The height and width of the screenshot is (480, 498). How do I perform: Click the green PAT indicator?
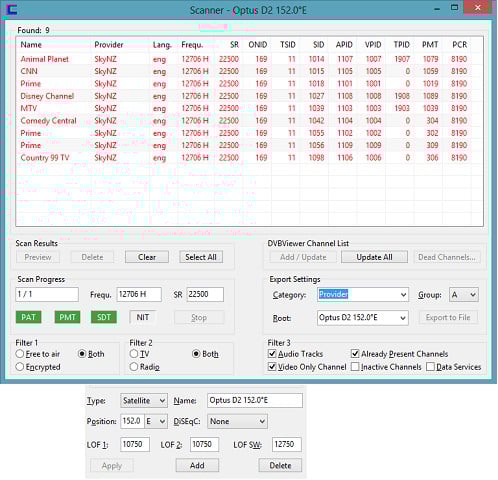[29, 317]
